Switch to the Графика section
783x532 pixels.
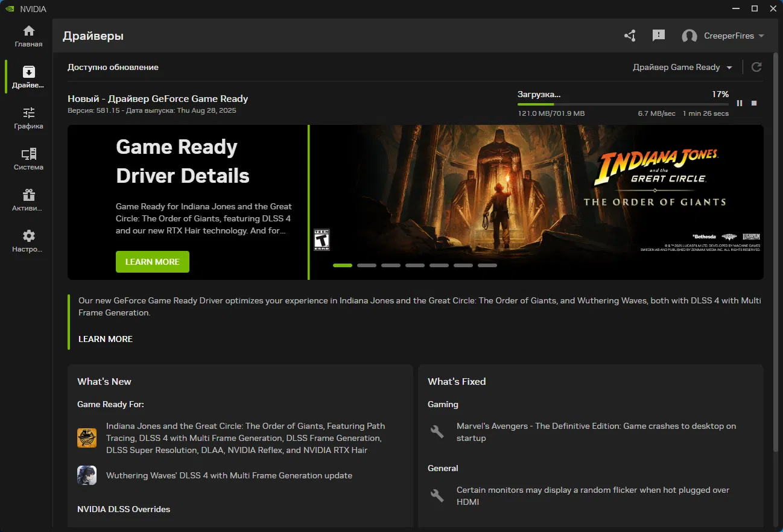(x=28, y=118)
